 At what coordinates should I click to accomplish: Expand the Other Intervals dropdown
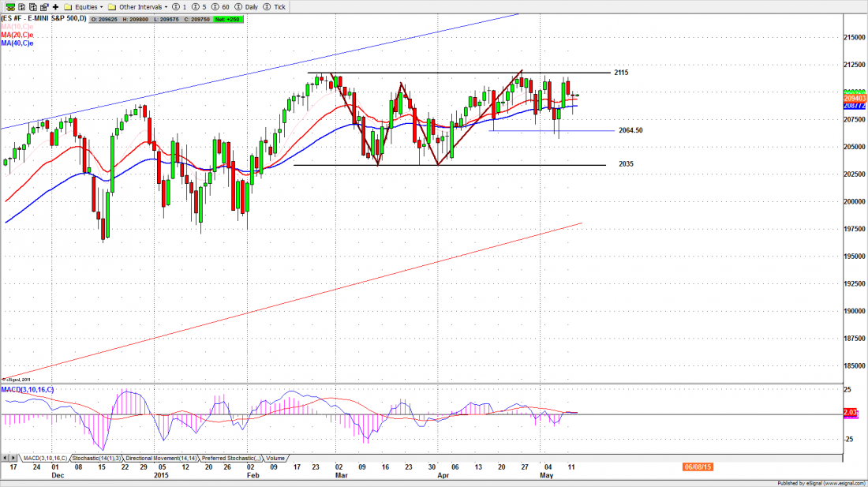coord(141,6)
